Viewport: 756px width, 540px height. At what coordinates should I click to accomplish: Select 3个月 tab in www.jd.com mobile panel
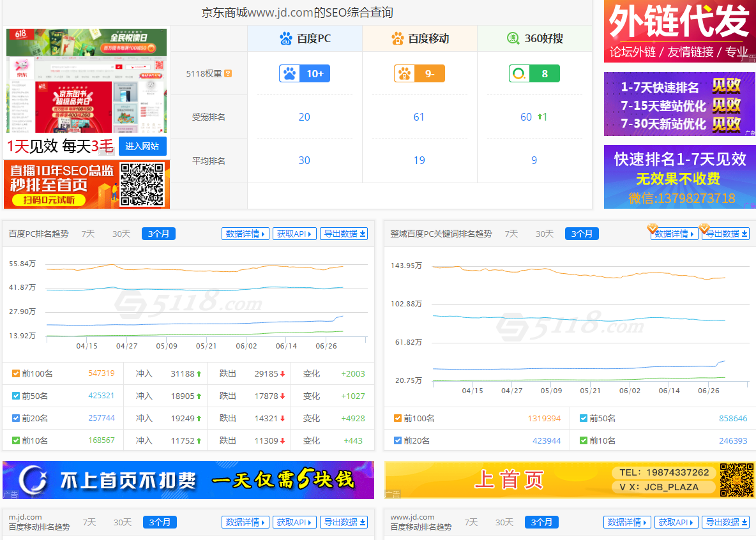tap(542, 522)
